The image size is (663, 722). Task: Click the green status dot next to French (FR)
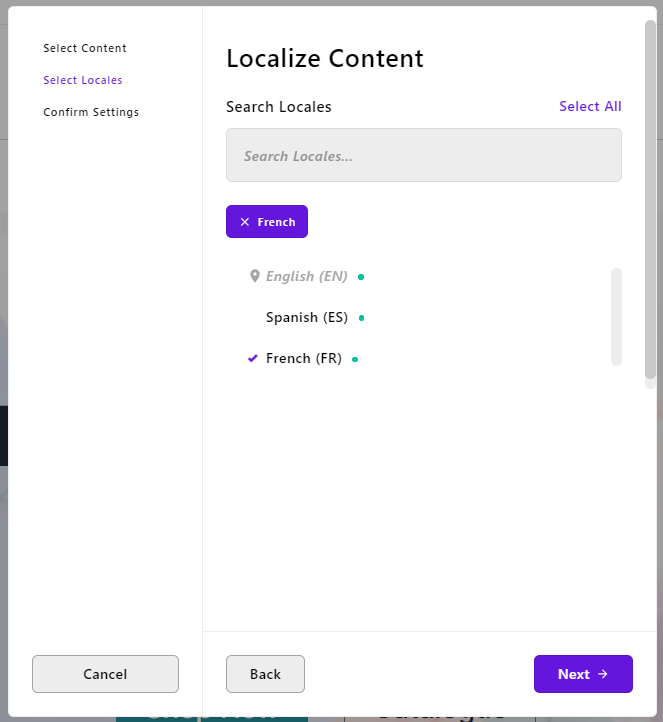click(x=355, y=359)
